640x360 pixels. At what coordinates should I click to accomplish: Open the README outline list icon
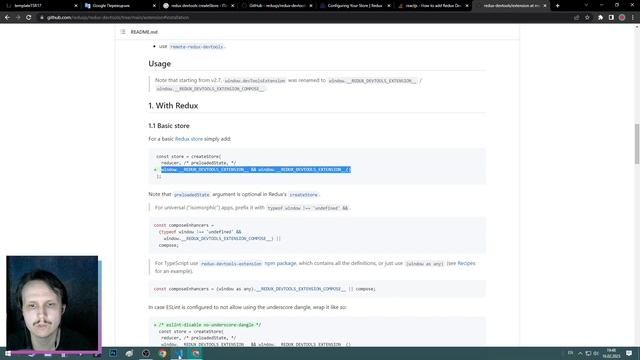click(x=123, y=32)
